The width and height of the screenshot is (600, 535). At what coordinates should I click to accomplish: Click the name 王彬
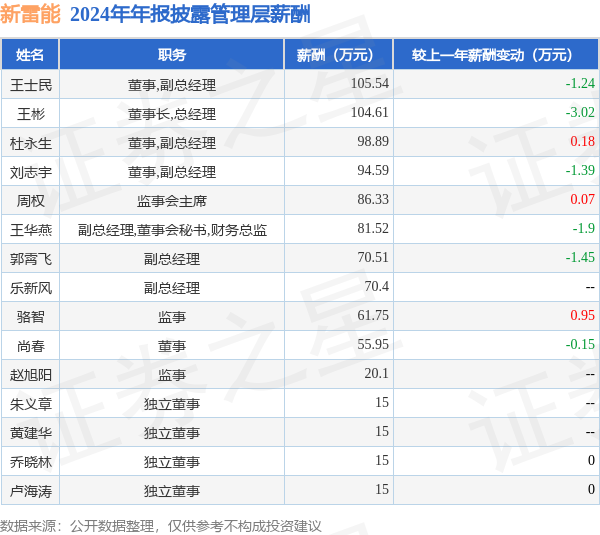coord(31,114)
